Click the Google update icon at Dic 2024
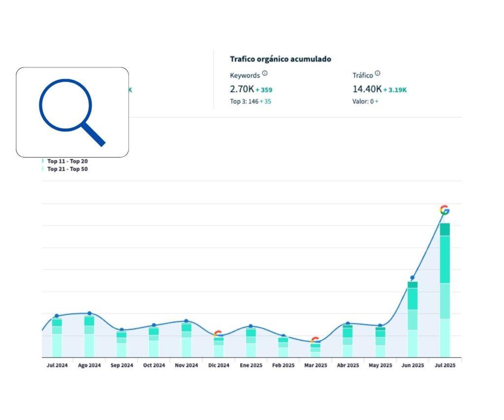 click(x=218, y=334)
